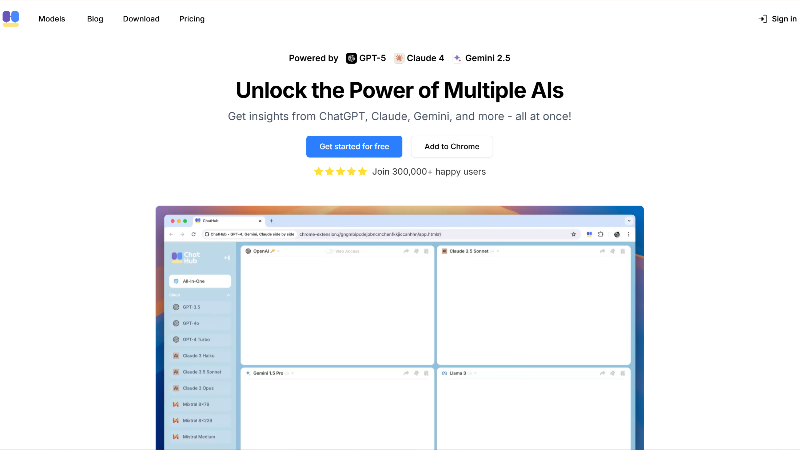
Task: Open the Download page
Action: (141, 19)
